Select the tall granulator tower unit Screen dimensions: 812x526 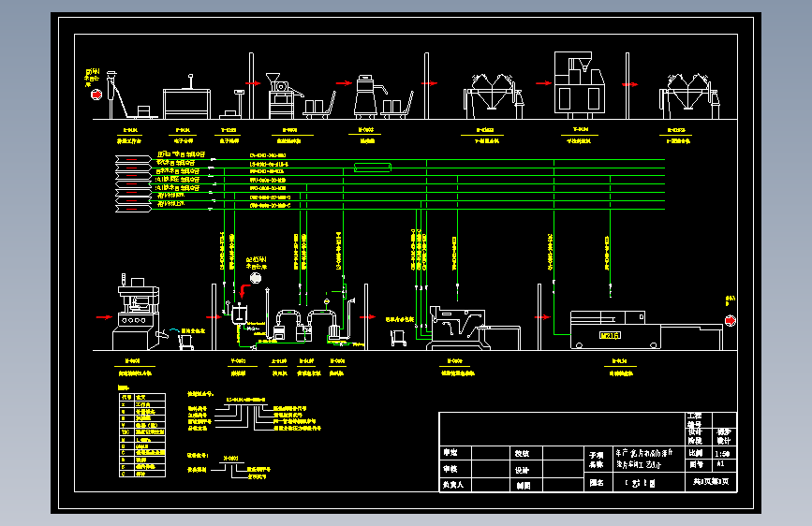tap(579, 83)
